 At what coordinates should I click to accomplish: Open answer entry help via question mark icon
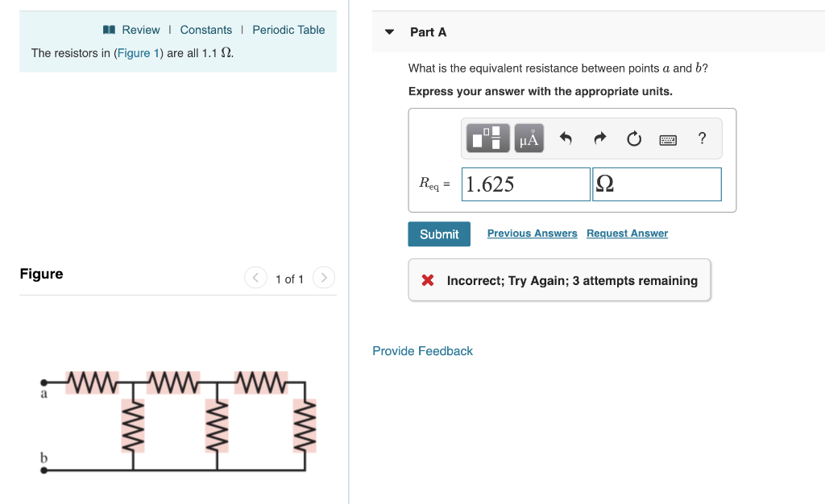coord(702,138)
